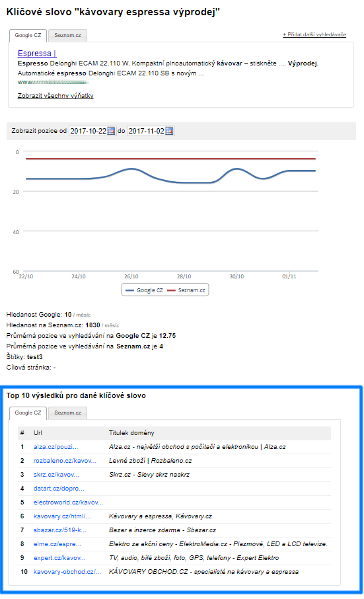Open the Espressa search result title link

[x=37, y=53]
